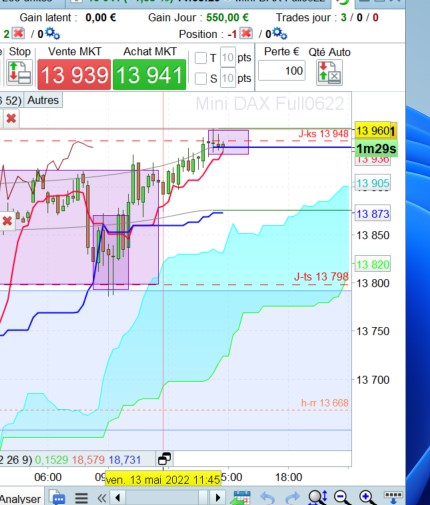Open the hamburger list menu

tap(81, 498)
